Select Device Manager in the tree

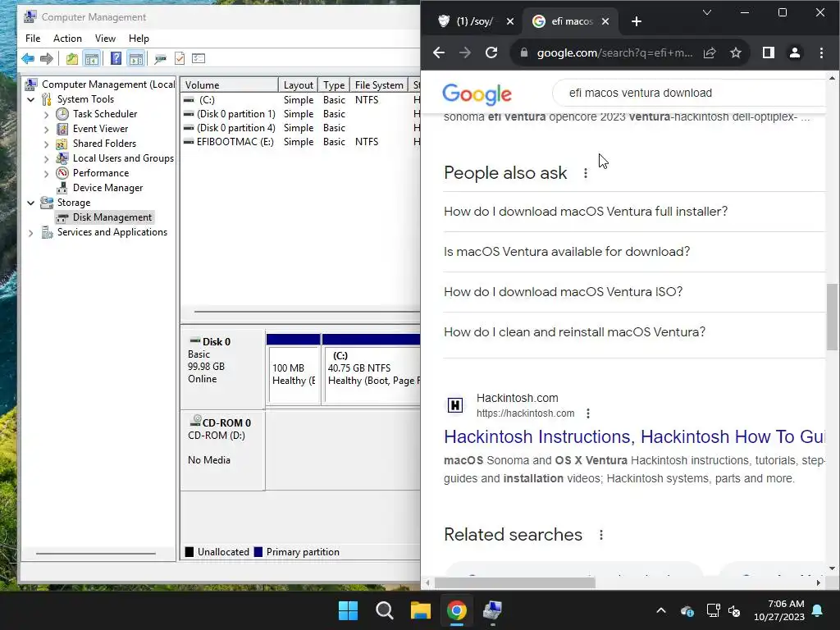coord(107,188)
